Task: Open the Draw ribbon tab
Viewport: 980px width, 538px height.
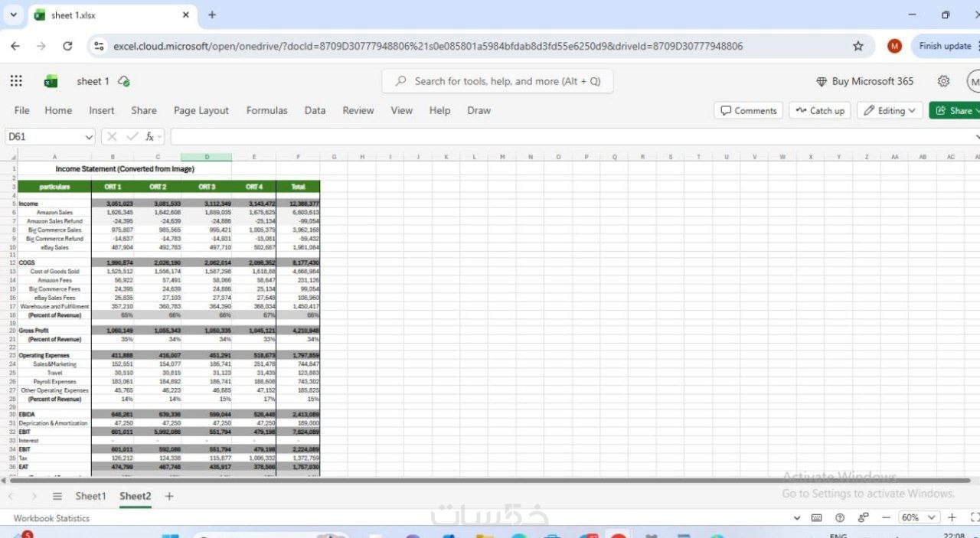Action: click(479, 110)
